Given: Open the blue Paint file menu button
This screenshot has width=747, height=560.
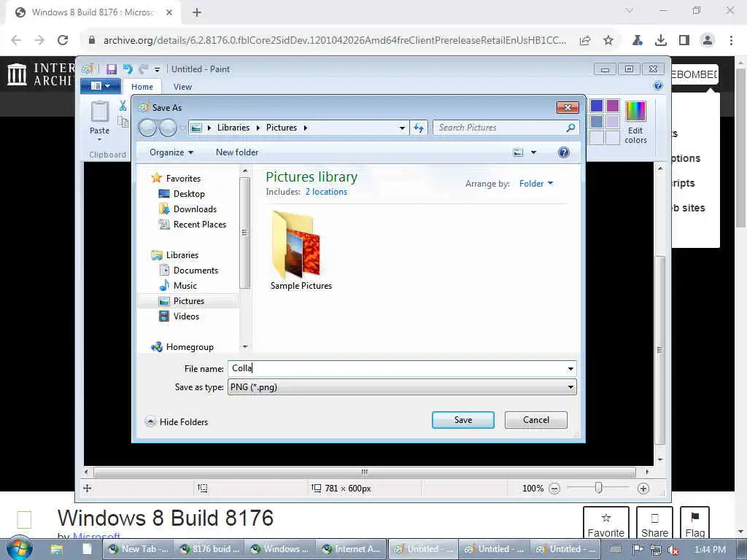Looking at the screenshot, I should coord(101,86).
